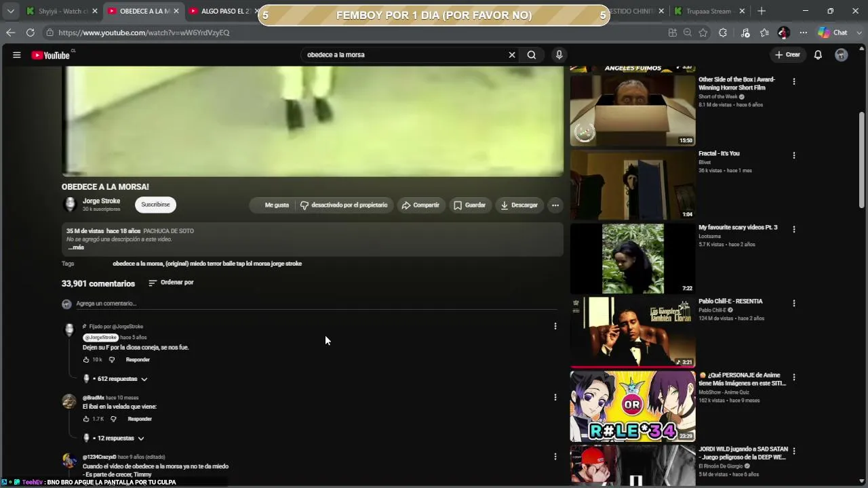Open options for the @BradMx comment

point(555,397)
